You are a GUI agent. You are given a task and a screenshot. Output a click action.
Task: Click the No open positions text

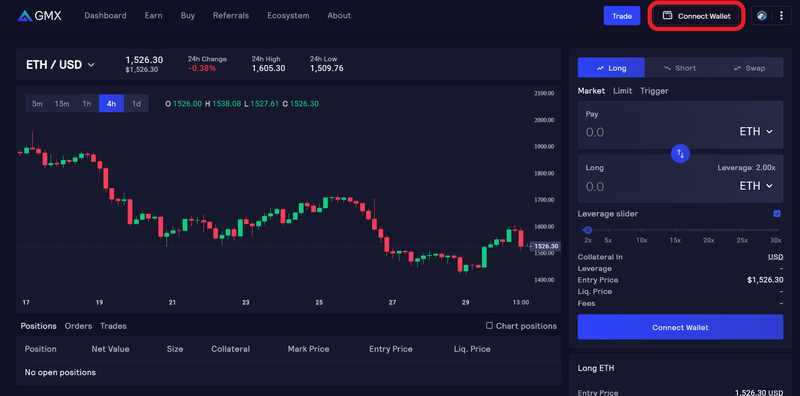tap(60, 373)
